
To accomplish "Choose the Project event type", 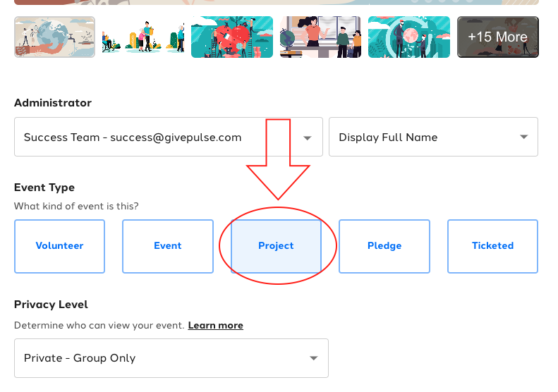I will coord(276,246).
